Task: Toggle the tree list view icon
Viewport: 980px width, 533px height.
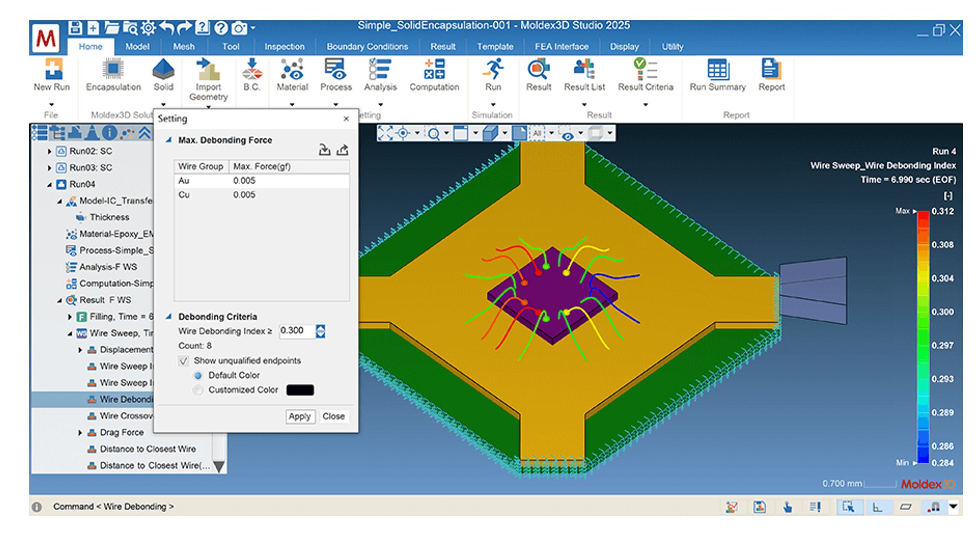Action: [40, 133]
